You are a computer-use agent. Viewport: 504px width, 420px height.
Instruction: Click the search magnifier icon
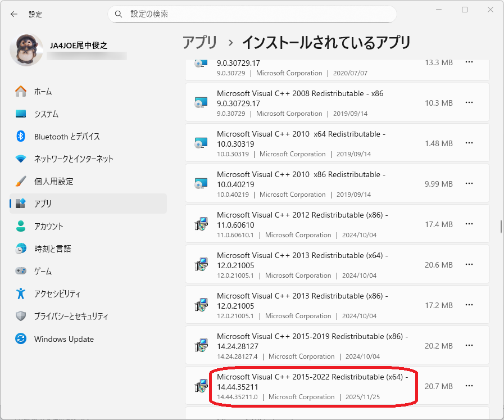[119, 14]
